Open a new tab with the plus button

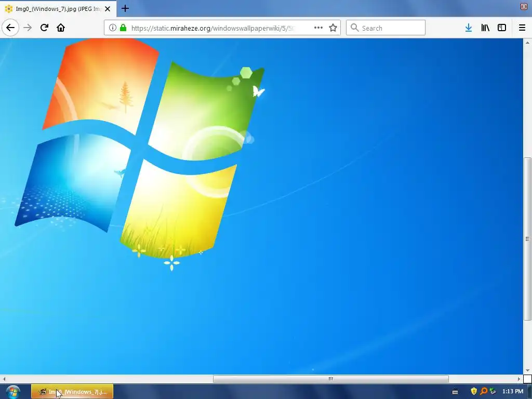[125, 8]
